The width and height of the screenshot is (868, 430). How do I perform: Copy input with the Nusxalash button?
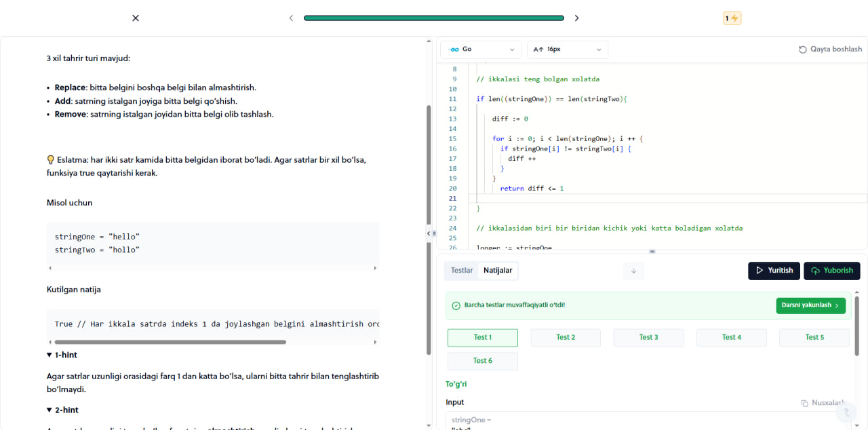coord(823,403)
